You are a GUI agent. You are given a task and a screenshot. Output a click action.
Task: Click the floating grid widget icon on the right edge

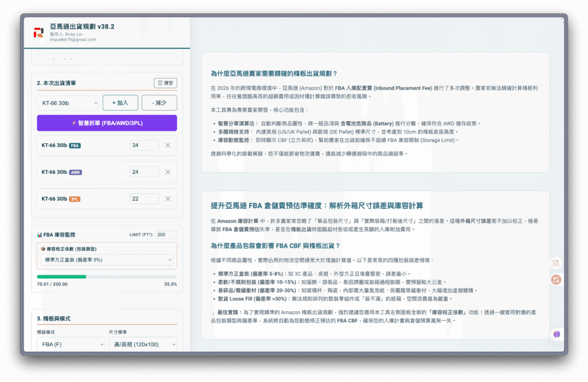click(x=556, y=264)
